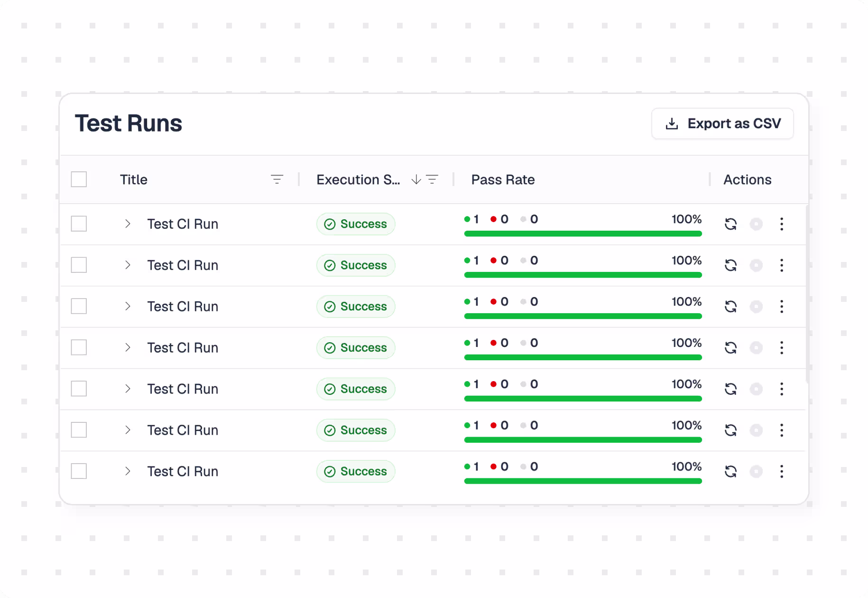Click the stop icon in the fourth row
Image resolution: width=868 pixels, height=598 pixels.
[756, 347]
